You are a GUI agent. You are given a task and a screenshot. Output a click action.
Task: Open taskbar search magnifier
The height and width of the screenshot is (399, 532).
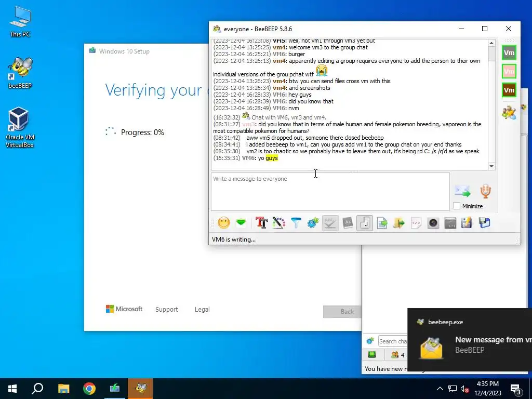point(37,389)
